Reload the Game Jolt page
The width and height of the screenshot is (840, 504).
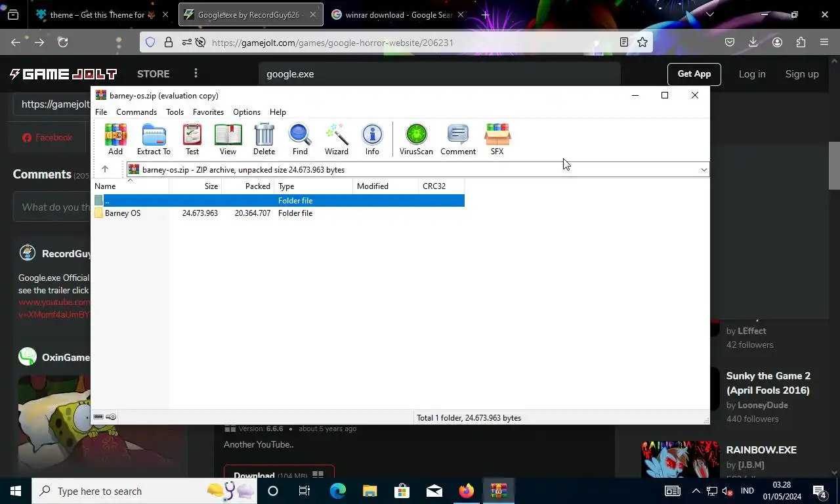pyautogui.click(x=63, y=42)
